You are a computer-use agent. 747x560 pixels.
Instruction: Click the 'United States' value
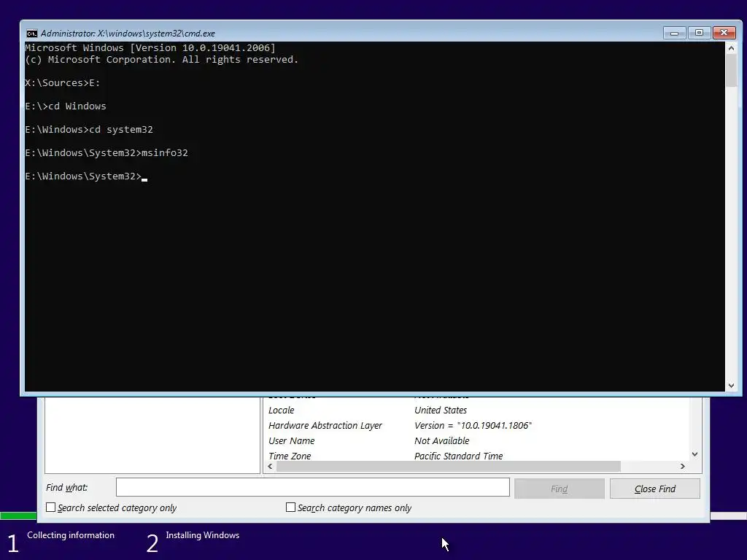tap(441, 410)
